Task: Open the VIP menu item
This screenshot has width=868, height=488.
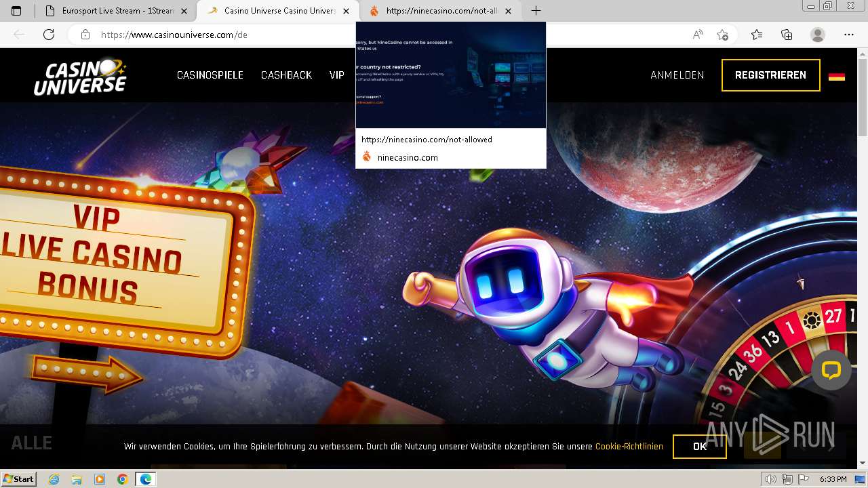Action: [x=337, y=75]
